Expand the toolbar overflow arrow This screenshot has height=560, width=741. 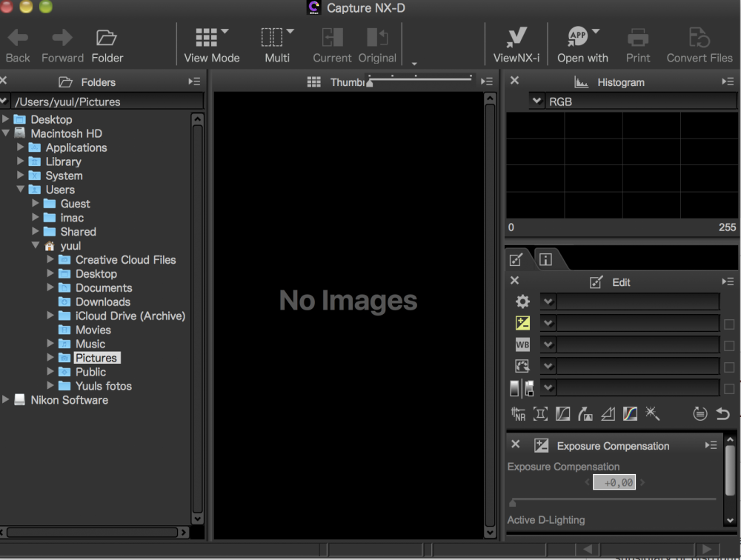[414, 63]
